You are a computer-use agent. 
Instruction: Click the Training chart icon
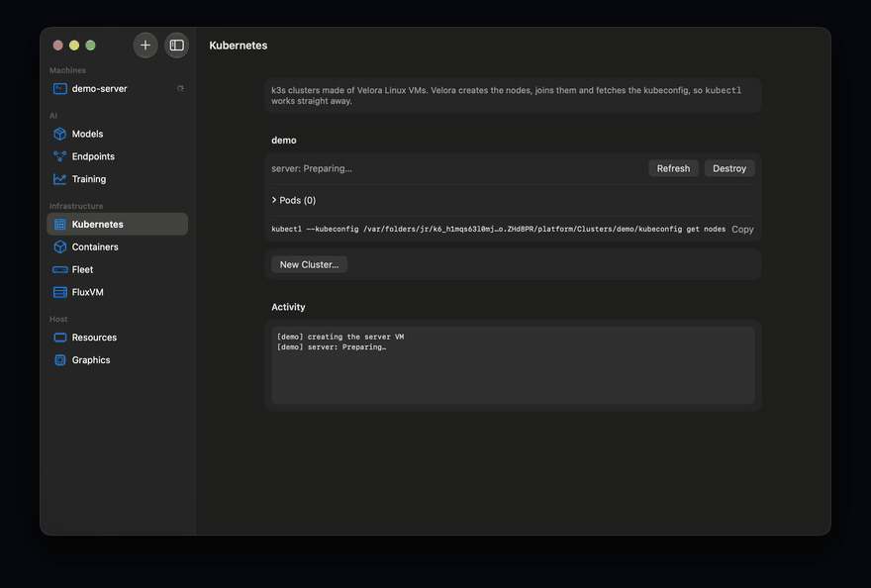(x=60, y=179)
